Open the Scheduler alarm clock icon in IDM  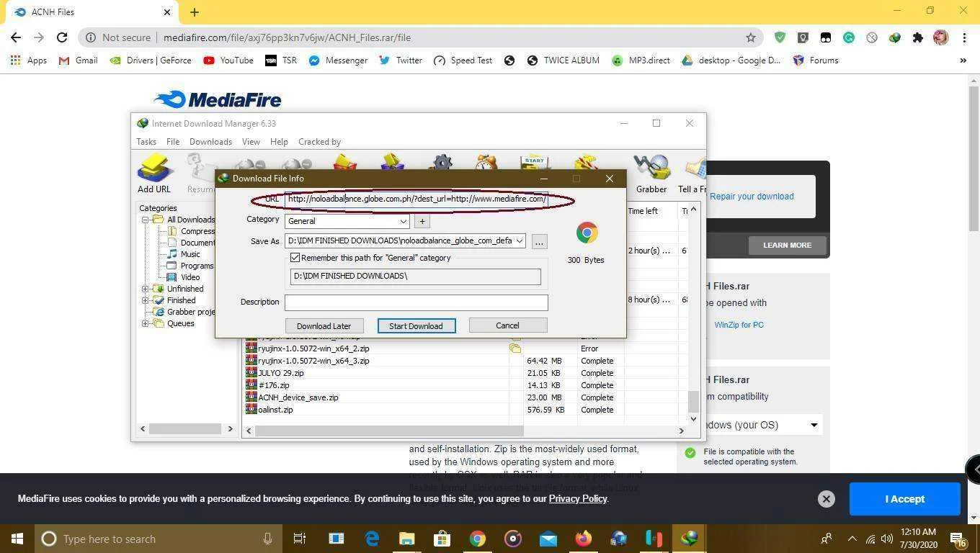486,163
